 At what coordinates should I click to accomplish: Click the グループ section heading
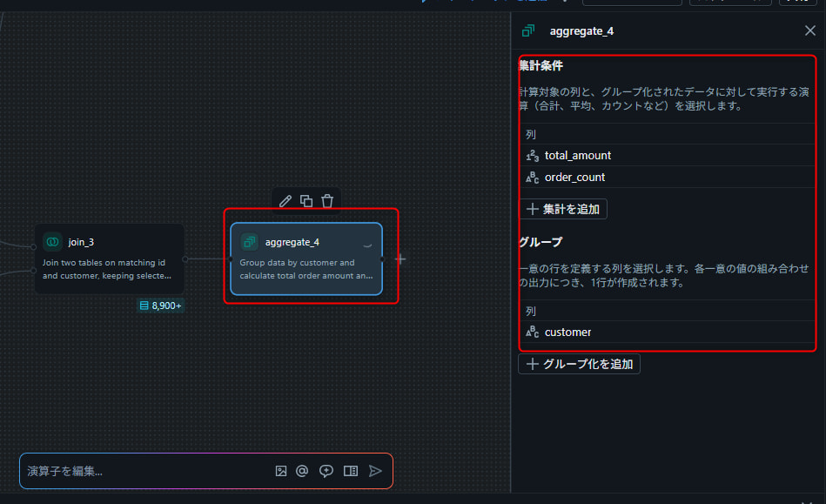(541, 242)
